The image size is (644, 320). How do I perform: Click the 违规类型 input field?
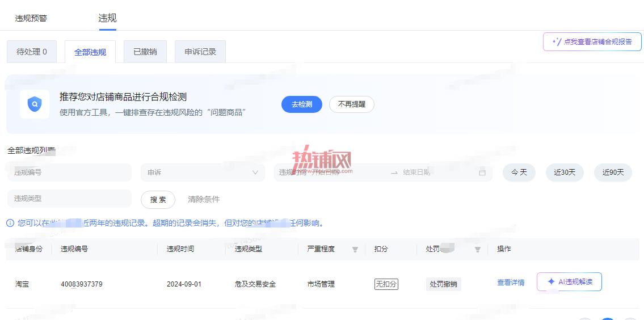click(69, 199)
